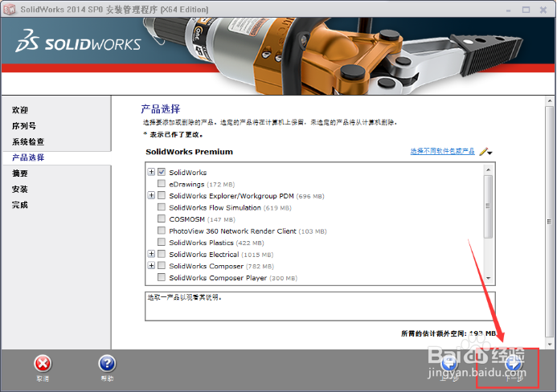Viewport: 557px width, 392px height.
Task: Enable the SolidWorks Composer Player checkbox
Action: click(162, 277)
